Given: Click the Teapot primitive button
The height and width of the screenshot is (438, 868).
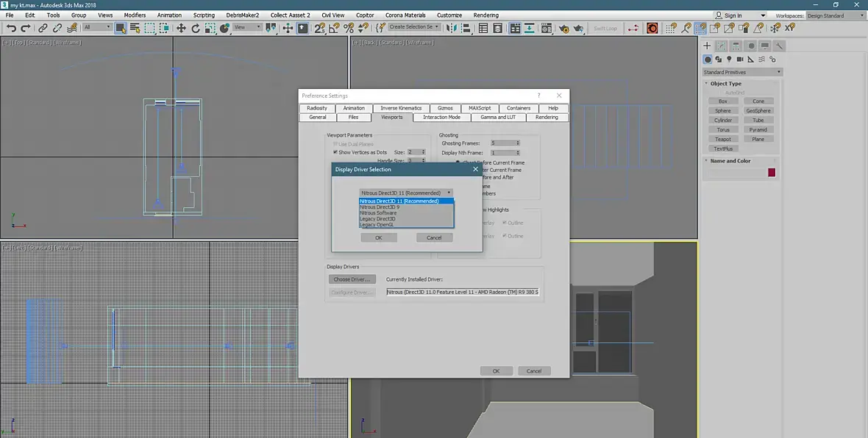Looking at the screenshot, I should pos(723,139).
